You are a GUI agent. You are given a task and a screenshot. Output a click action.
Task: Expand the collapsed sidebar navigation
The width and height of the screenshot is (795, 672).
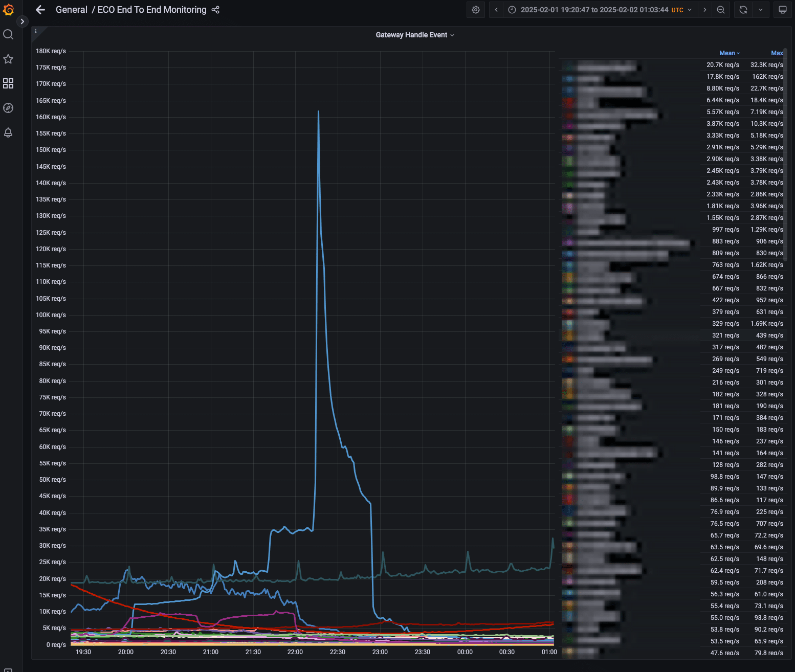coord(22,21)
